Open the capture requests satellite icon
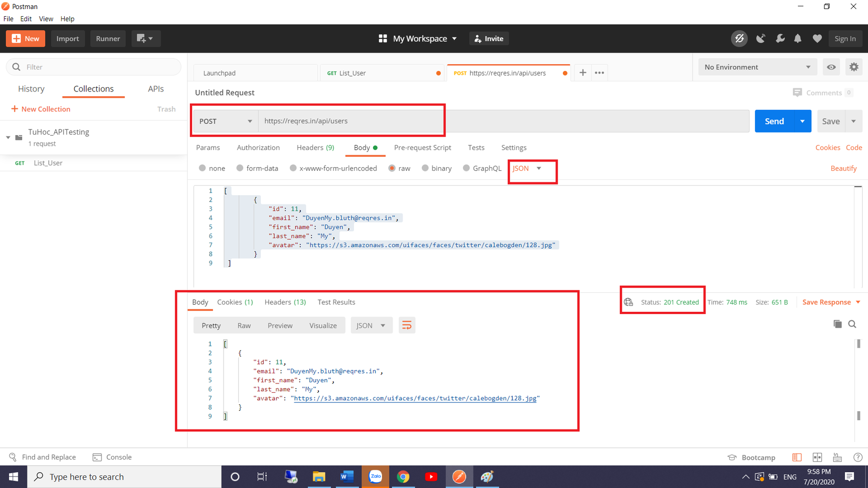 [x=761, y=38]
